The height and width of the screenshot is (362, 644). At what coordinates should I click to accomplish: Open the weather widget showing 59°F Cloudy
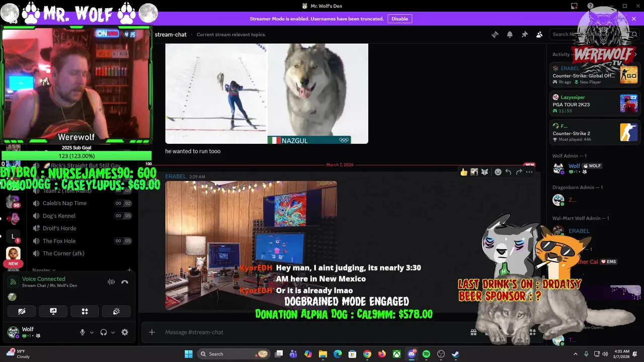[x=18, y=354]
